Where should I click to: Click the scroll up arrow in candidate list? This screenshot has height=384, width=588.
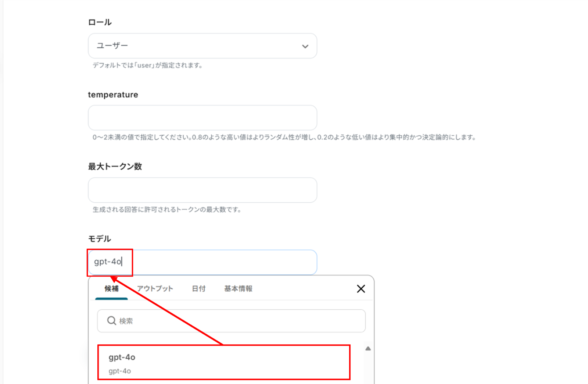pos(368,348)
